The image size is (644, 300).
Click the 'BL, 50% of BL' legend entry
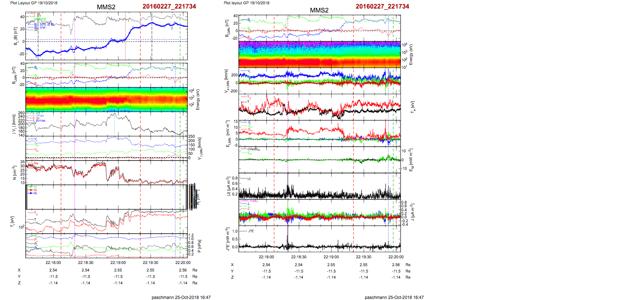[x=46, y=25]
